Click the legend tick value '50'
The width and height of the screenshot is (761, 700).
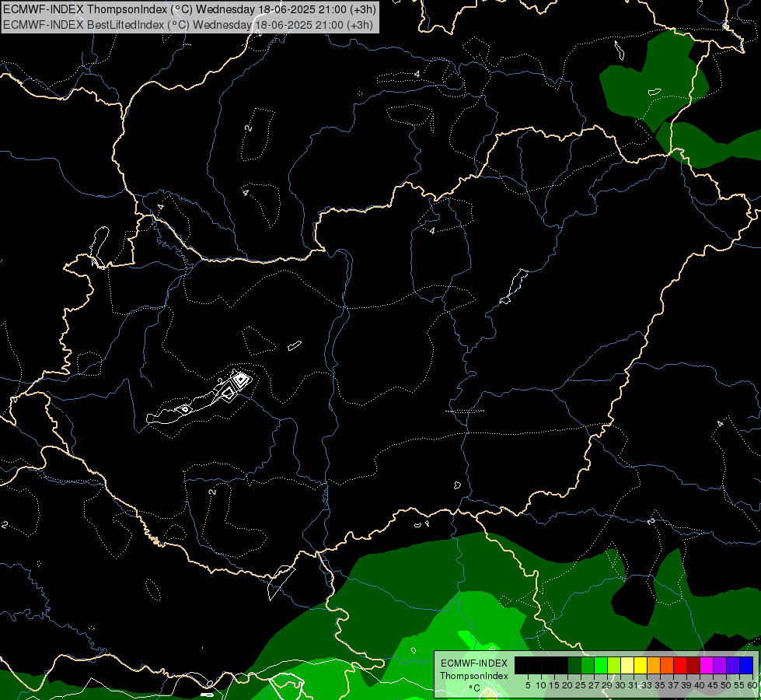pos(727,685)
